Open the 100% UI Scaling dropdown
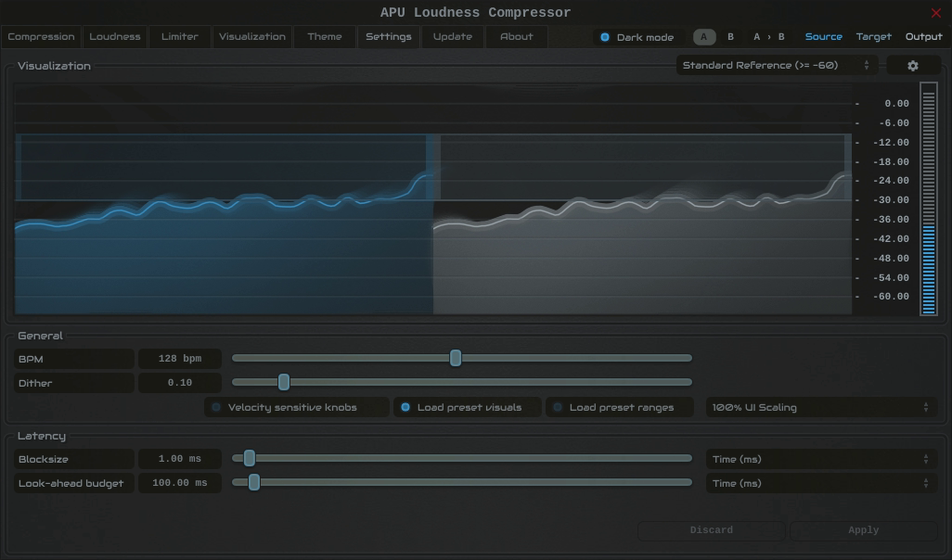 821,407
